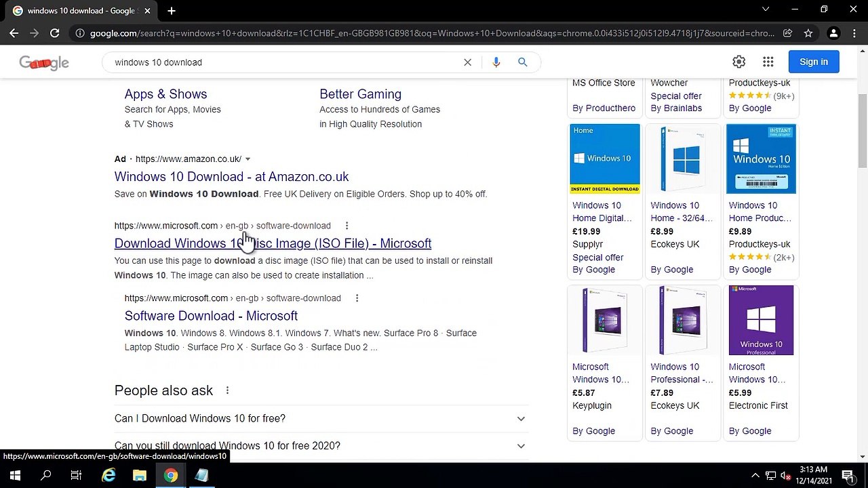Click the browser forward arrow
868x488 pixels.
coord(34,33)
